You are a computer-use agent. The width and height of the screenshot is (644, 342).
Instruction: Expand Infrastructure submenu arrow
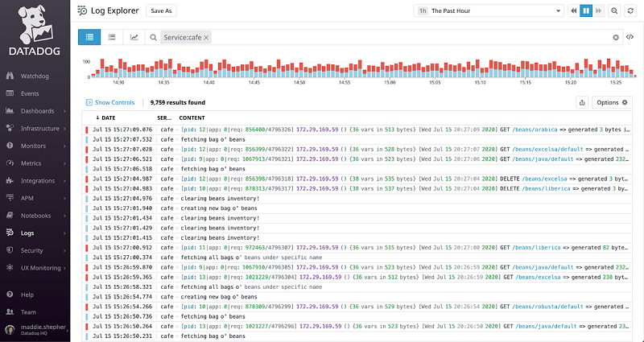pyautogui.click(x=65, y=129)
